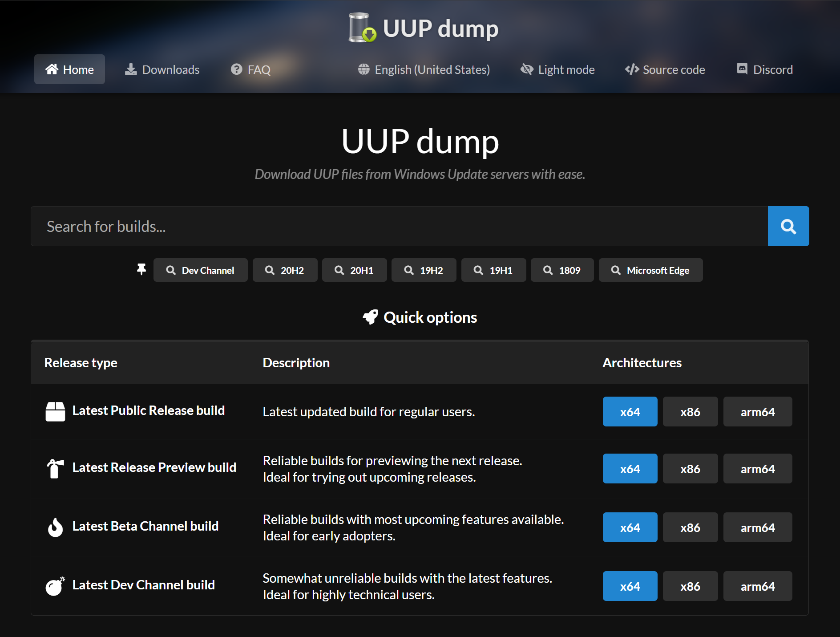Viewport: 840px width, 637px height.
Task: Select x64 for Latest Release Preview build
Action: coord(630,469)
